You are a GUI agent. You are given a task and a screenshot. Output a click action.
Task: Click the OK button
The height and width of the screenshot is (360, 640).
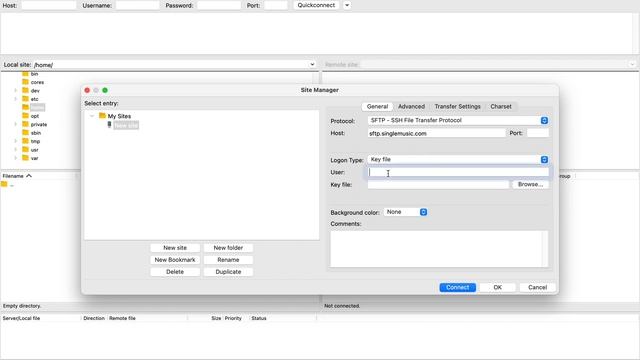click(x=498, y=287)
